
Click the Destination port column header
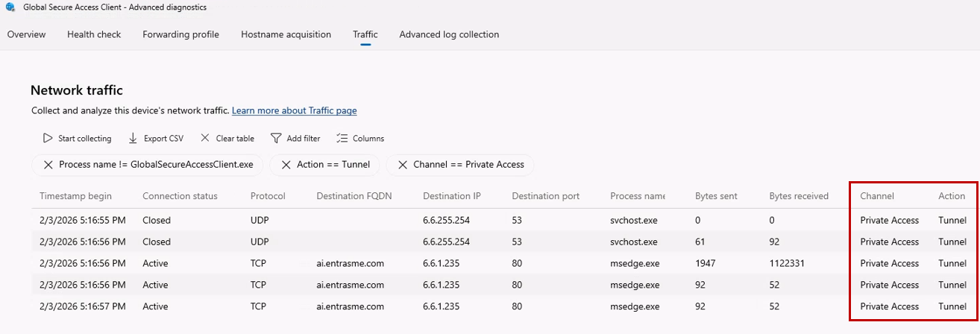(546, 196)
